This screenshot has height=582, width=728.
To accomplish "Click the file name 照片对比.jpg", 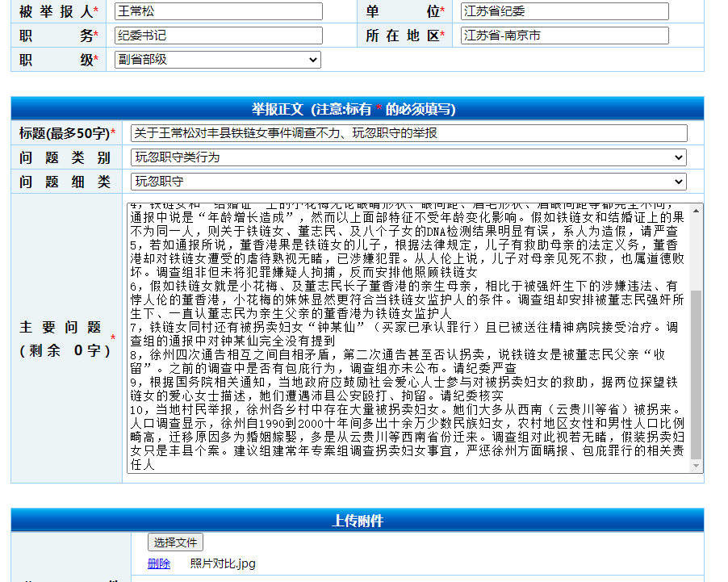I will [223, 564].
